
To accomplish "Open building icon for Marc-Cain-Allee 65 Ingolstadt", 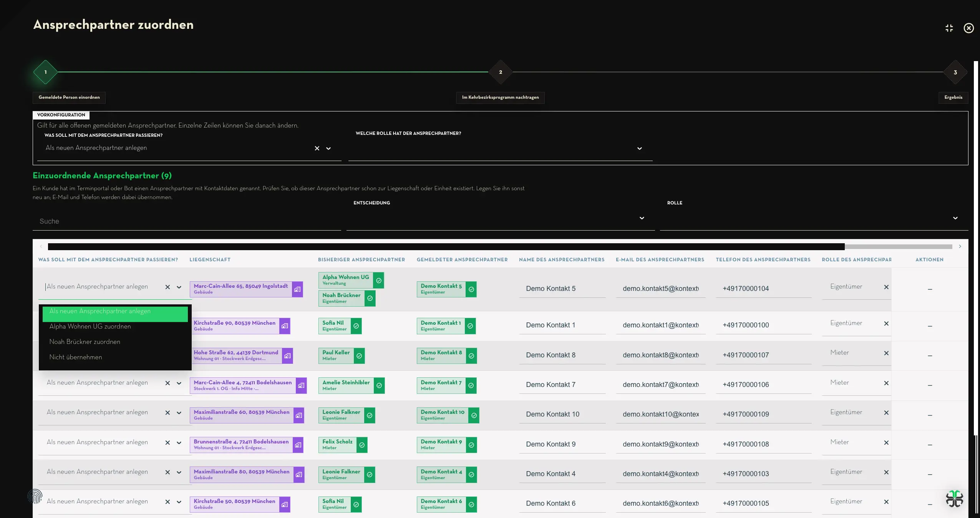I will [x=297, y=289].
